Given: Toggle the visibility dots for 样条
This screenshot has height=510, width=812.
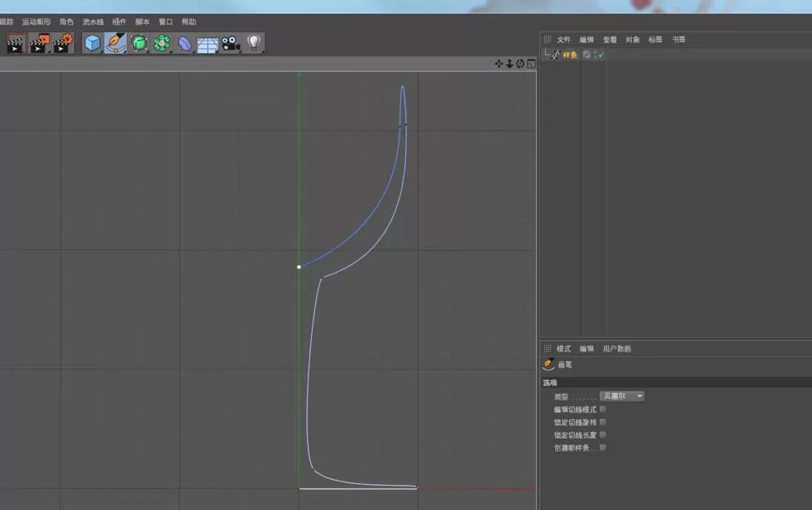Looking at the screenshot, I should [595, 54].
